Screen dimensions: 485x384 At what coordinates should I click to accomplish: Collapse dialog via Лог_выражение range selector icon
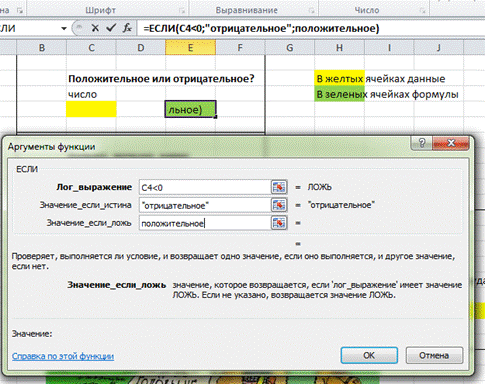(279, 187)
